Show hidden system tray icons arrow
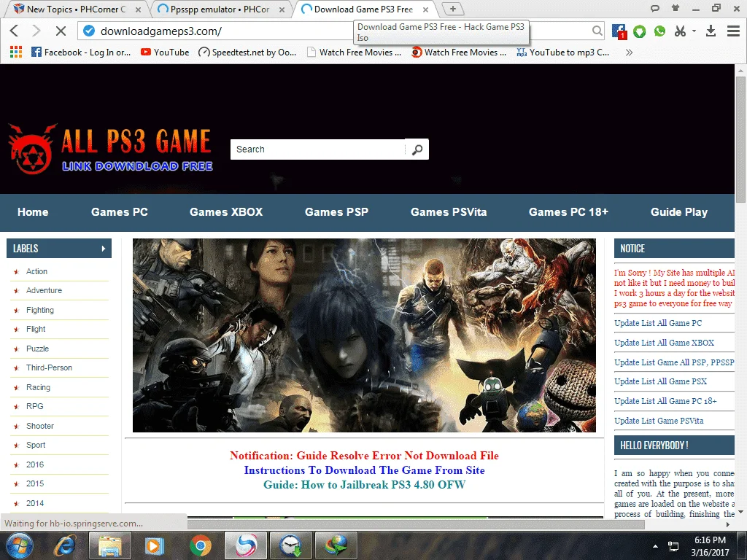747x560 pixels. [x=656, y=546]
